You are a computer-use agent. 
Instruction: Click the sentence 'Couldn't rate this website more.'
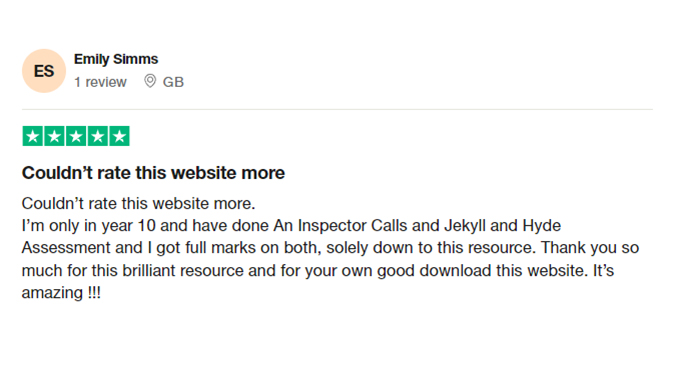click(x=139, y=203)
